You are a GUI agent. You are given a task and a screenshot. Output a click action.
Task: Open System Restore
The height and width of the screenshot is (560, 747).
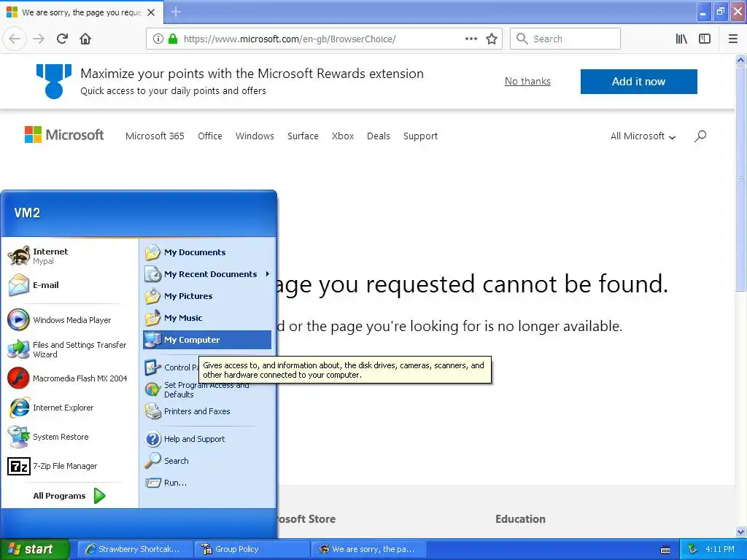69,437
